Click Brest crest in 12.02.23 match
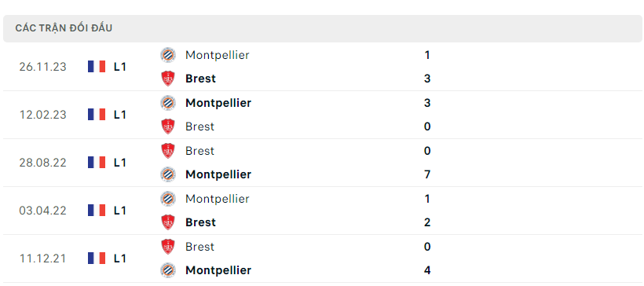 coord(168,126)
